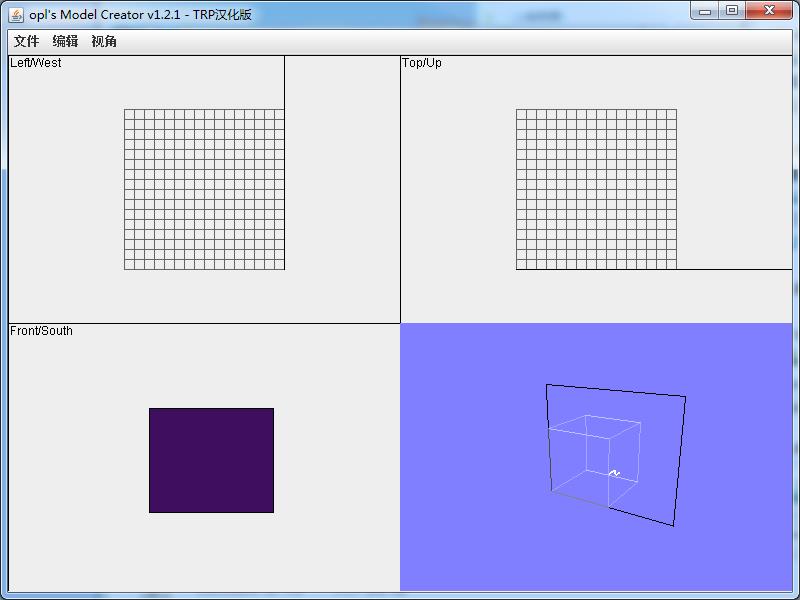
Task: Click the Java icon in title bar
Action: pos(16,14)
